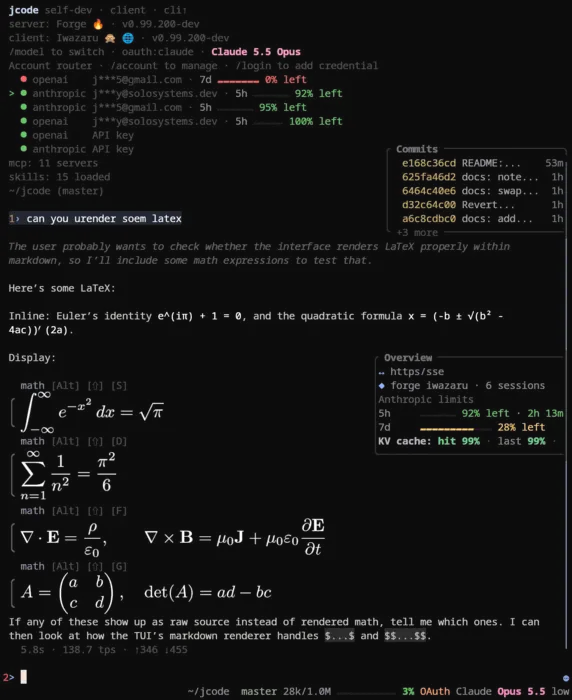Click the rendered Gaussian integral formula

pyautogui.click(x=92, y=412)
